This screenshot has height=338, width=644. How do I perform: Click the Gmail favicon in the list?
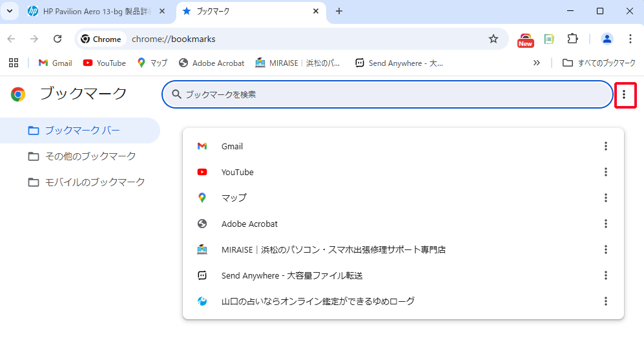pyautogui.click(x=202, y=146)
